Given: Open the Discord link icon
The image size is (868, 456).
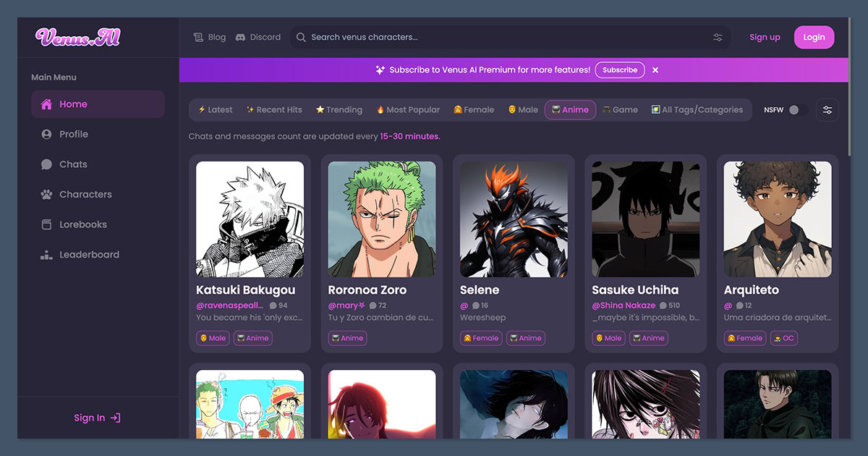Looking at the screenshot, I should tap(241, 37).
